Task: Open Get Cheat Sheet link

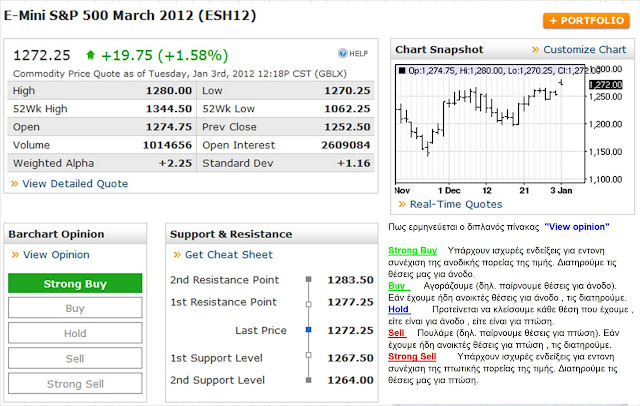Action: tap(229, 255)
